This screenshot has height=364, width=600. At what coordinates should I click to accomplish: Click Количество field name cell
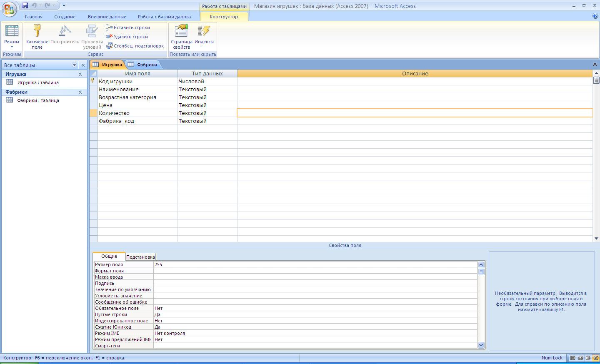137,113
